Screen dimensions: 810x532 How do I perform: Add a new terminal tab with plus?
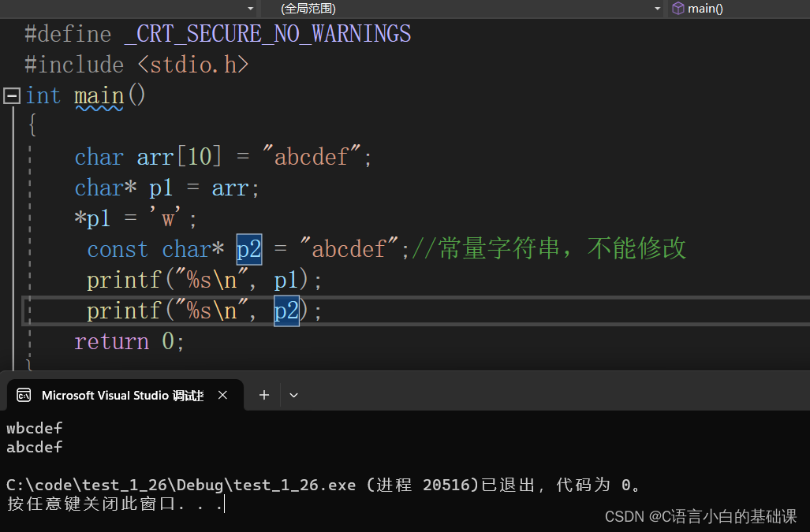(264, 396)
